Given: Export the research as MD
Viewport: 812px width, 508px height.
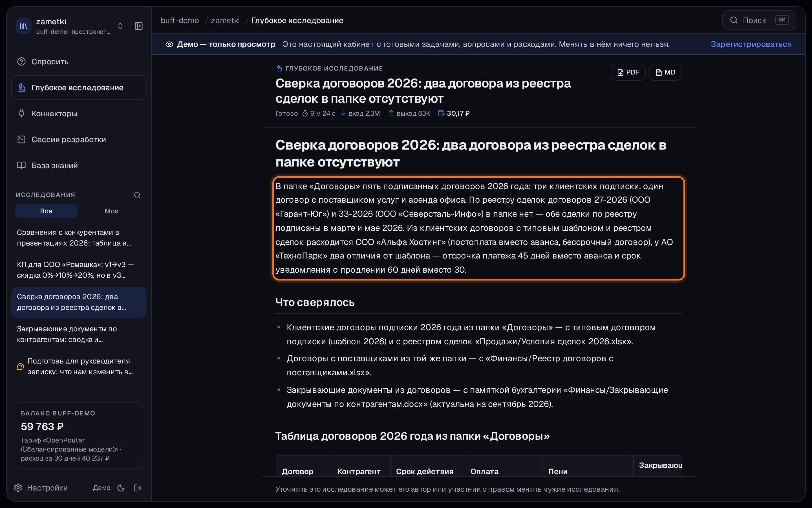Looking at the screenshot, I should (665, 72).
